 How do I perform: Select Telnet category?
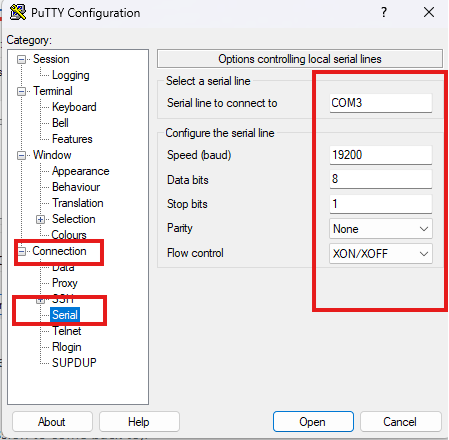[x=67, y=331]
